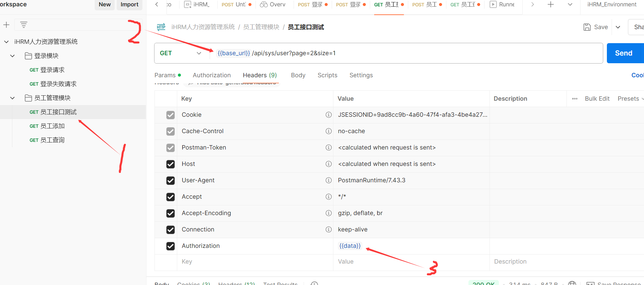Switch to the Scripts tab
The image size is (644, 285).
[x=327, y=75]
